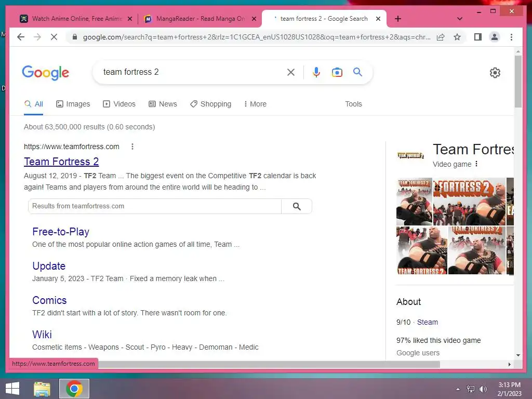Open the Windows Start menu
The image size is (532, 399).
(x=12, y=389)
